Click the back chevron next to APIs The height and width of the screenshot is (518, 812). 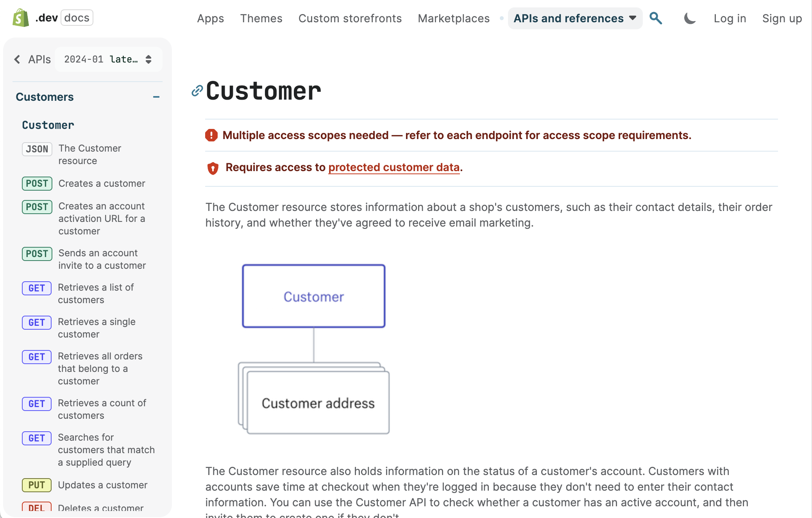click(17, 59)
